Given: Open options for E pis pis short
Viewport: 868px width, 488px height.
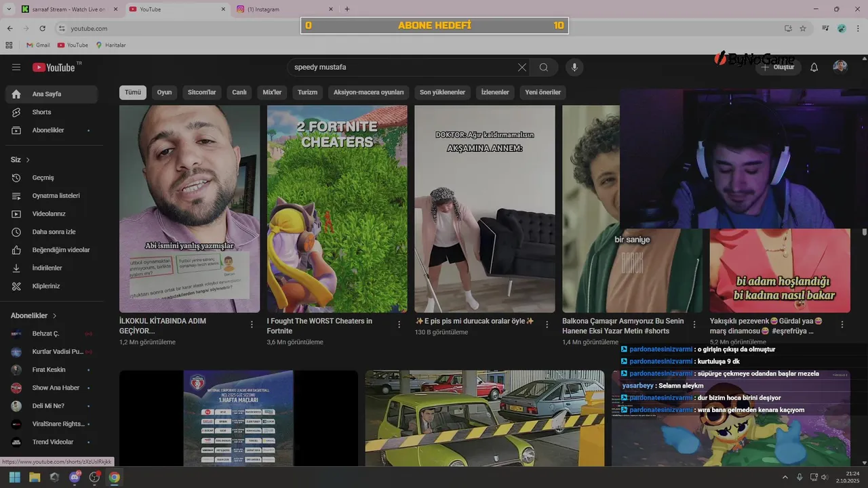Looking at the screenshot, I should [x=547, y=325].
